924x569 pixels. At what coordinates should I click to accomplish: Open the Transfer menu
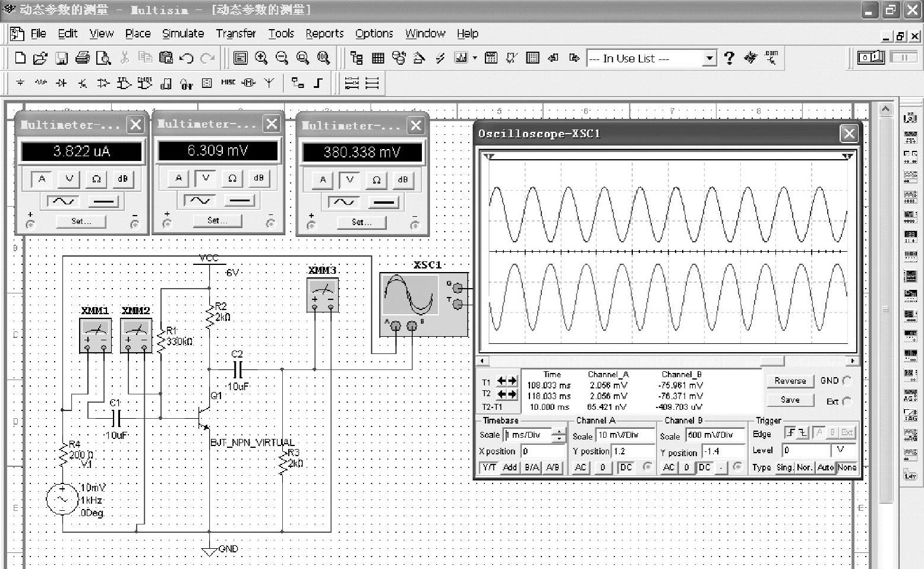click(235, 33)
